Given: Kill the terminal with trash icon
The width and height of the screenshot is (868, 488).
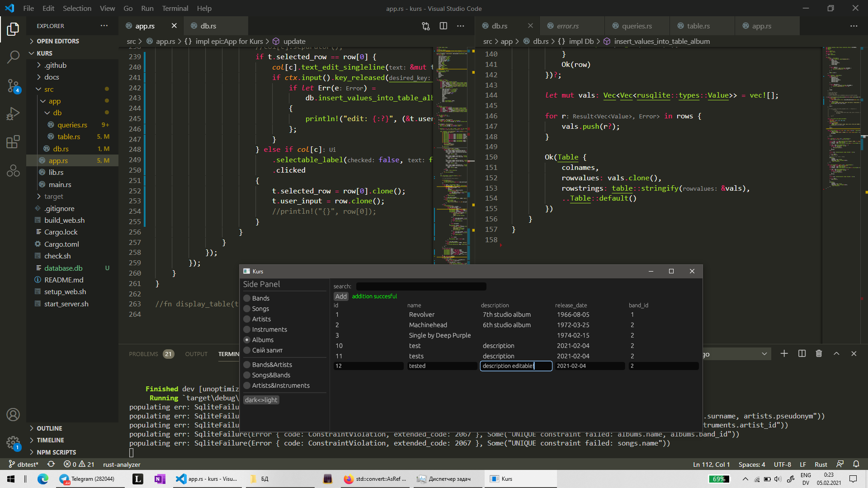Looking at the screenshot, I should [x=819, y=354].
